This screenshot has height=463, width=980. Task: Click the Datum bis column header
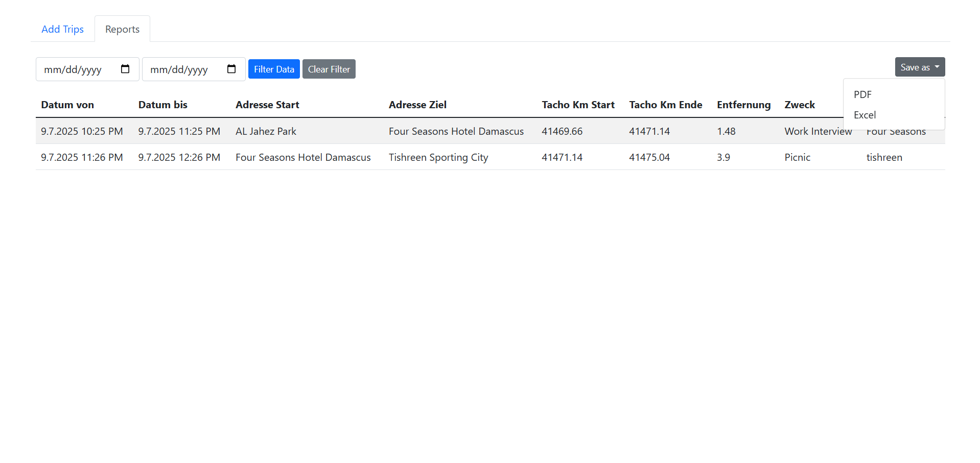pyautogui.click(x=162, y=105)
